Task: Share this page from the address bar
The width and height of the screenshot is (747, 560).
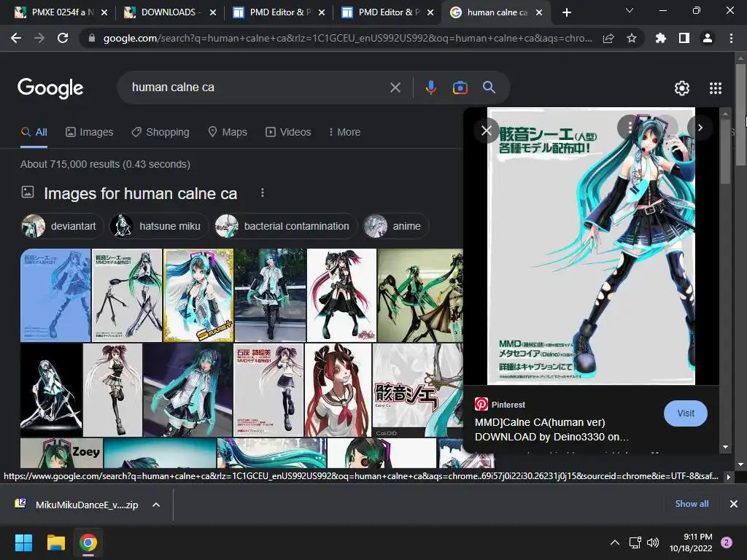Action: coord(608,38)
